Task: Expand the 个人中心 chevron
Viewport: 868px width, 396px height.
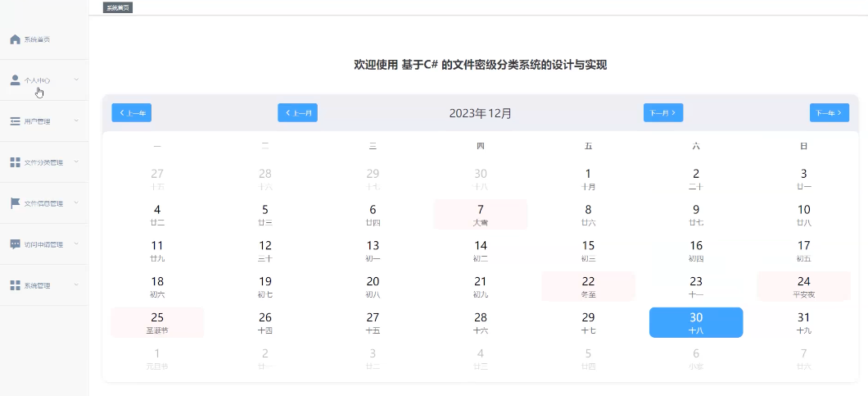Action: [x=76, y=80]
